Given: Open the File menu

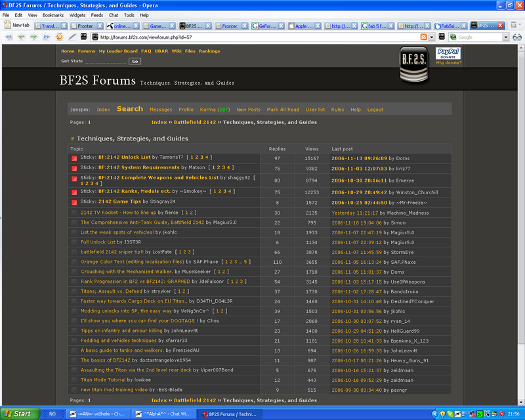Looking at the screenshot, I should (x=6, y=15).
